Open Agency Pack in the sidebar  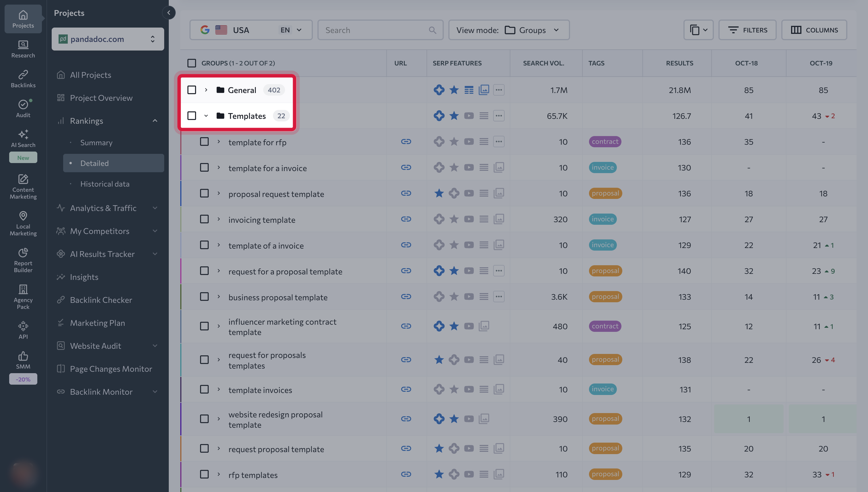pyautogui.click(x=23, y=297)
